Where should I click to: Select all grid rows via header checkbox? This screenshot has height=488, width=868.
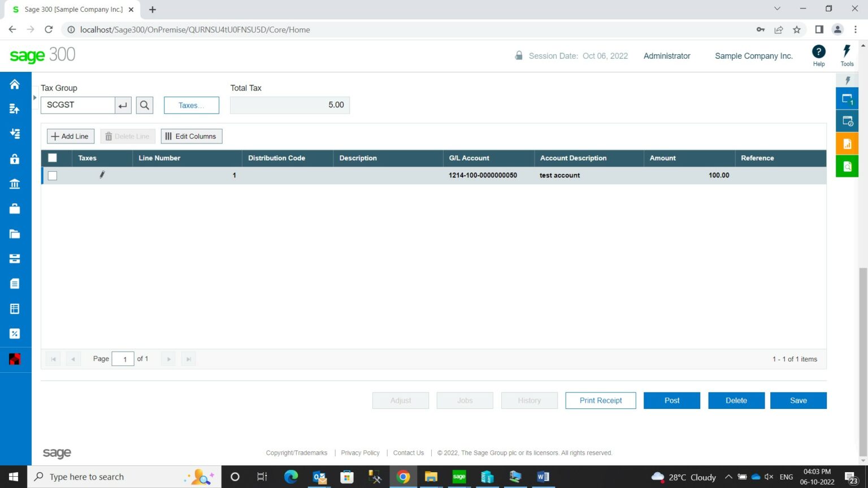coord(52,158)
